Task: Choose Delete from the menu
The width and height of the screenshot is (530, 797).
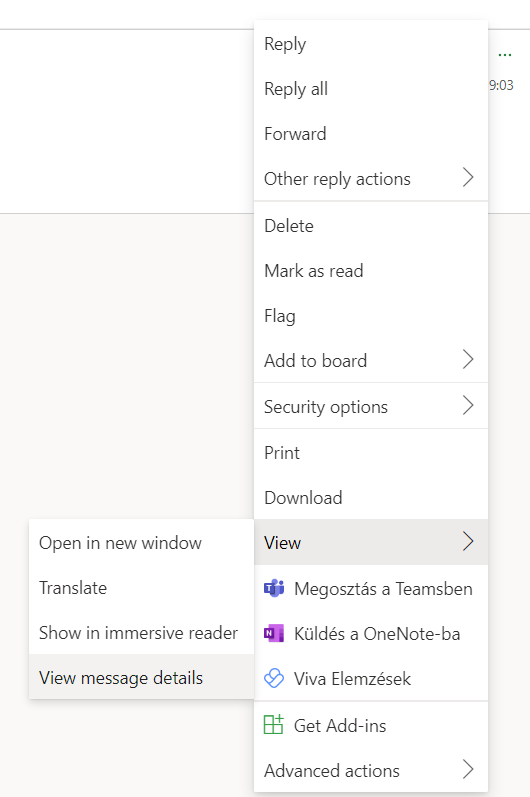Action: [x=371, y=226]
